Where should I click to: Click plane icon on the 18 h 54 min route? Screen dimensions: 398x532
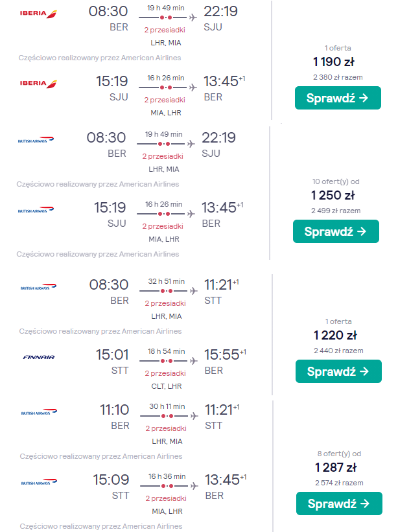pyautogui.click(x=193, y=361)
